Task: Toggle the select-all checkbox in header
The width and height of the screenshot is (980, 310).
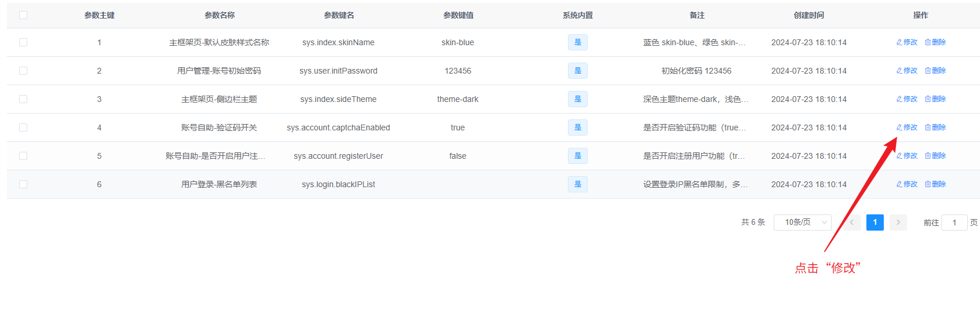Action: (23, 15)
